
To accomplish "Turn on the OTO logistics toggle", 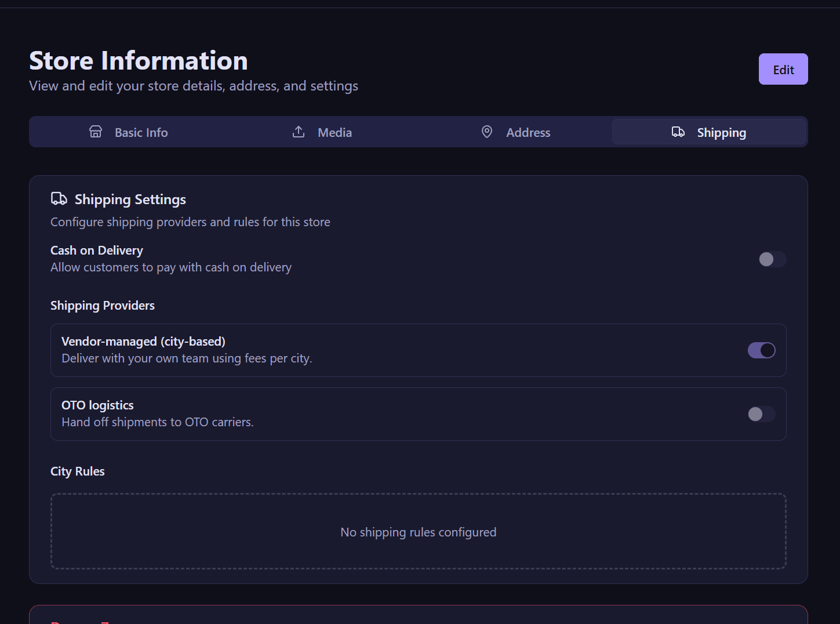I will point(762,414).
